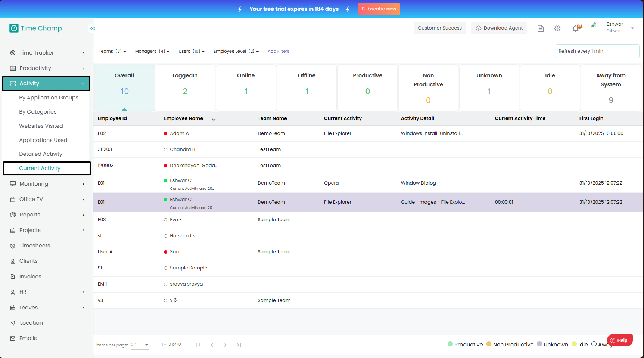Open the notifications bell icon

coord(576,28)
